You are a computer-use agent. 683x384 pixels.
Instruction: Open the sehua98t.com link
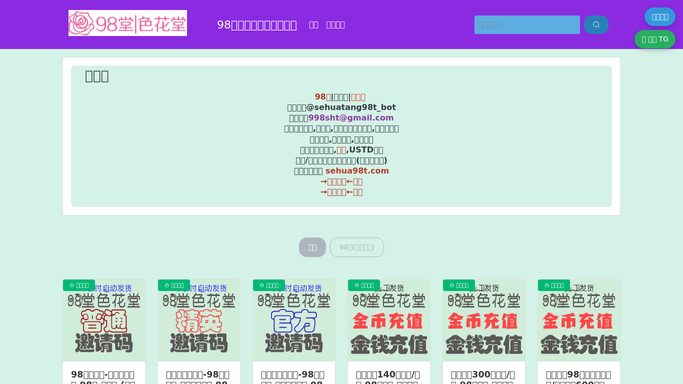(357, 171)
